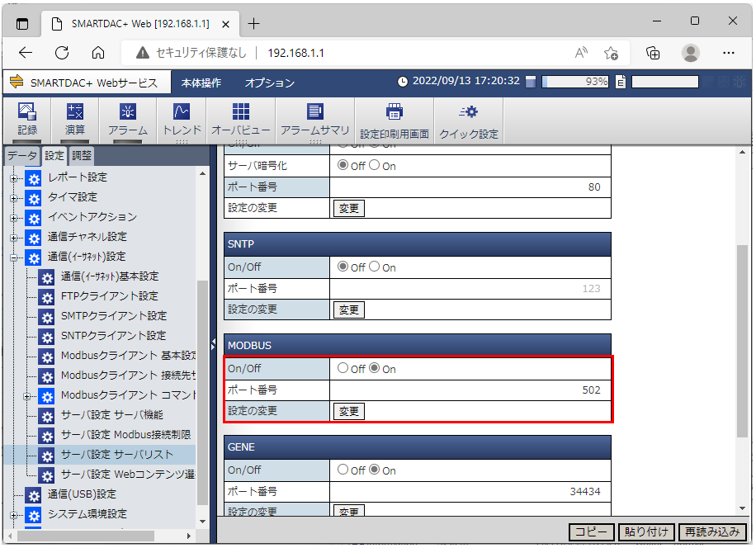The width and height of the screenshot is (756, 548).
Task: Click the MODBUS ポート番号 field showing 502
Action: coord(470,390)
